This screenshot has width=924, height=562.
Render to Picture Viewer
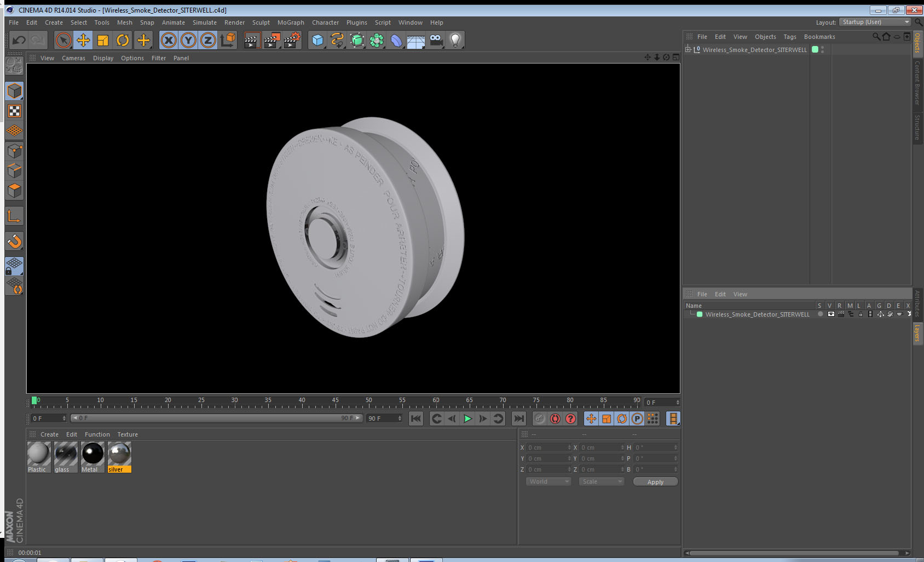(272, 40)
